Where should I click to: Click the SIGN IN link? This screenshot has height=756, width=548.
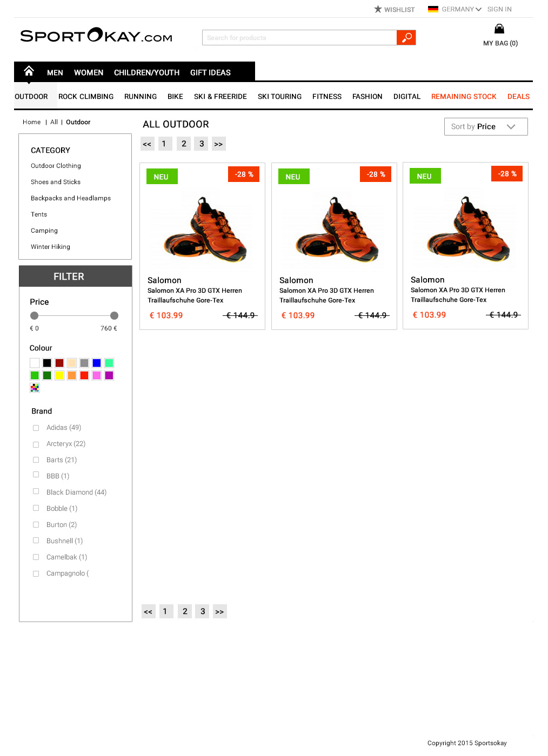(x=499, y=9)
